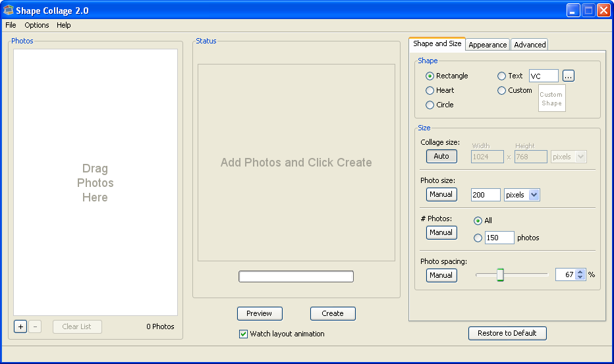The height and width of the screenshot is (364, 614).
Task: Choose the Circle shape radio button
Action: pyautogui.click(x=430, y=105)
